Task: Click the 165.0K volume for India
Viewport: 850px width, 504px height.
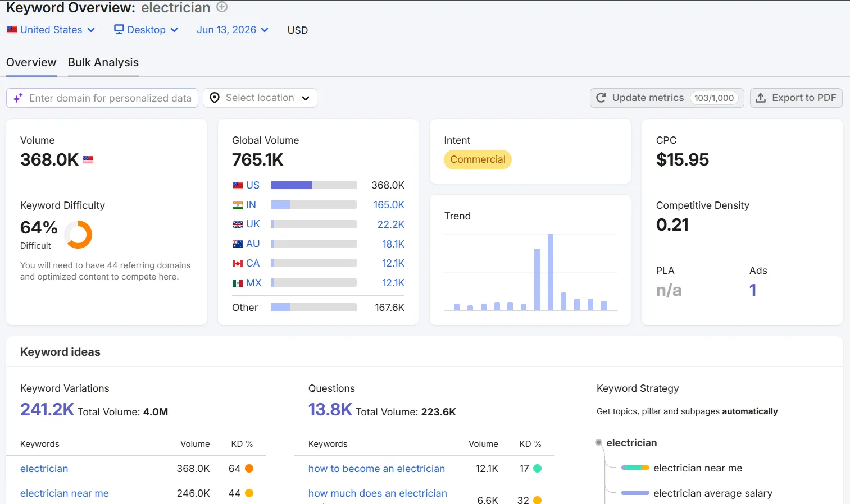Action: [389, 205]
